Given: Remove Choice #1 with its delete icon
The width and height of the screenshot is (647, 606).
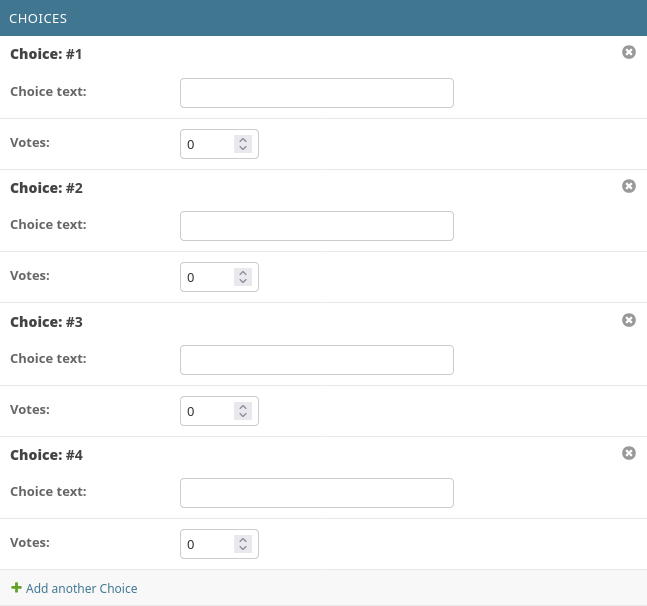Looking at the screenshot, I should click(x=629, y=52).
